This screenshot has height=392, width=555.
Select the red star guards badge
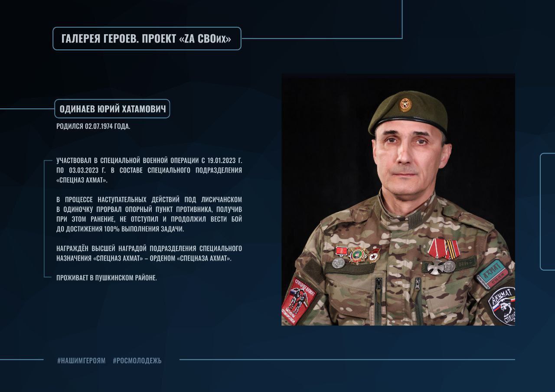373,255
